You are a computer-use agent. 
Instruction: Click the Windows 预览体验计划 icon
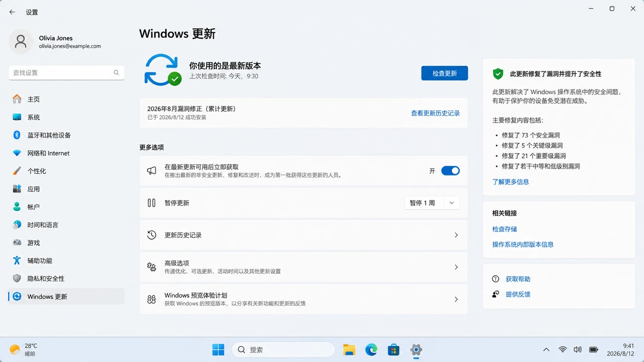tap(151, 299)
